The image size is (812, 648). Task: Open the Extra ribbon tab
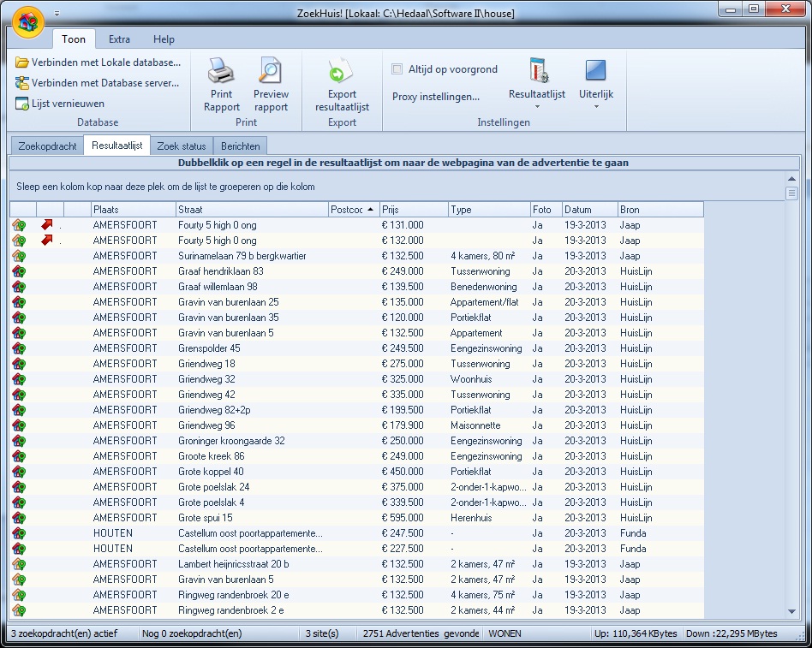point(119,39)
